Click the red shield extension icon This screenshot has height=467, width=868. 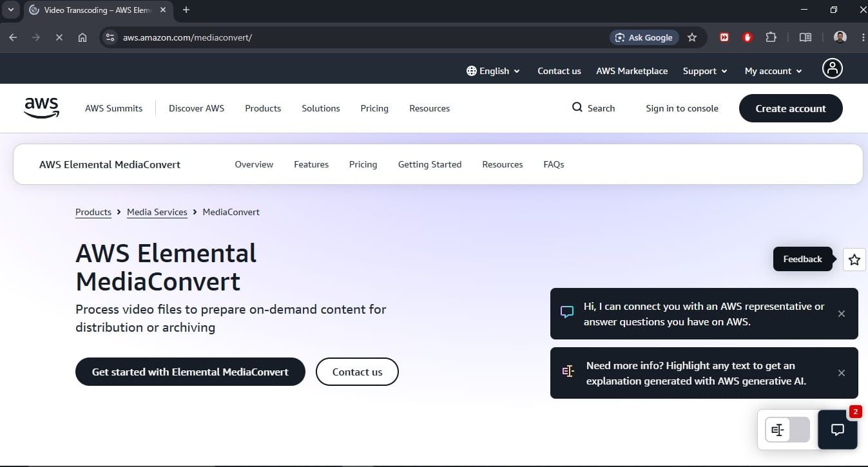(x=747, y=37)
